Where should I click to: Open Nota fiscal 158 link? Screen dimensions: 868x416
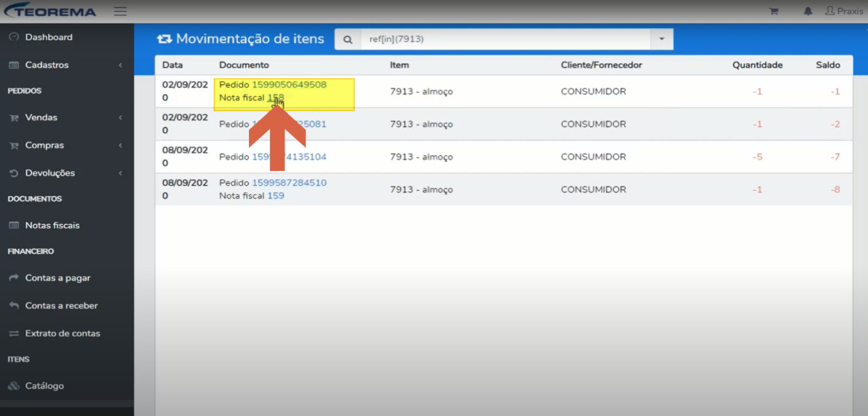coord(275,98)
